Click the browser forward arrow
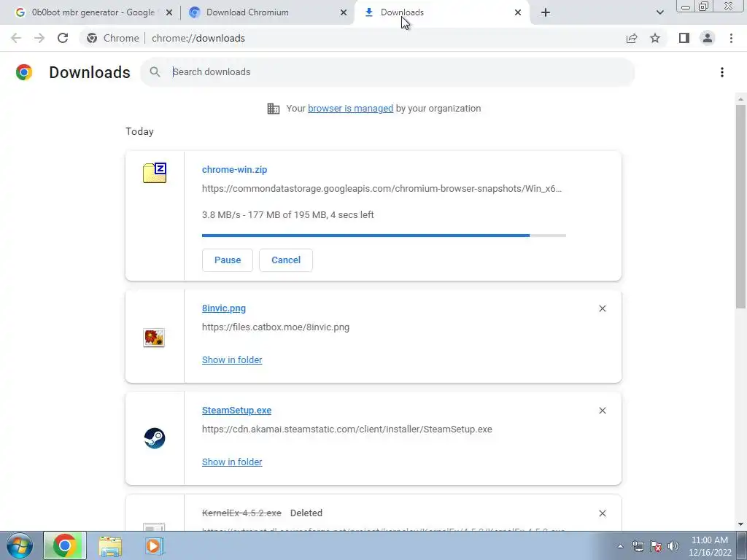The width and height of the screenshot is (747, 560). click(39, 38)
